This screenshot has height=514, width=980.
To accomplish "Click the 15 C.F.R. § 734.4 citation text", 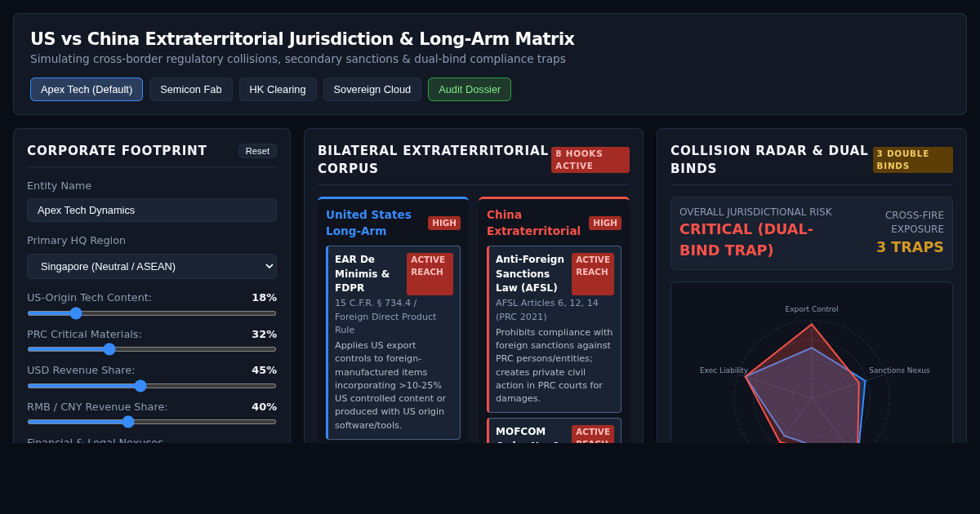I will pyautogui.click(x=385, y=317).
